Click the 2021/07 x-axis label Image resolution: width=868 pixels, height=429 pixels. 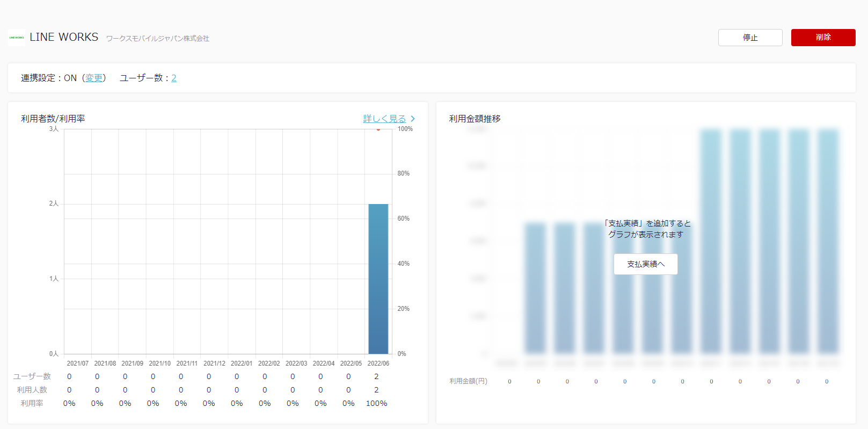[77, 363]
